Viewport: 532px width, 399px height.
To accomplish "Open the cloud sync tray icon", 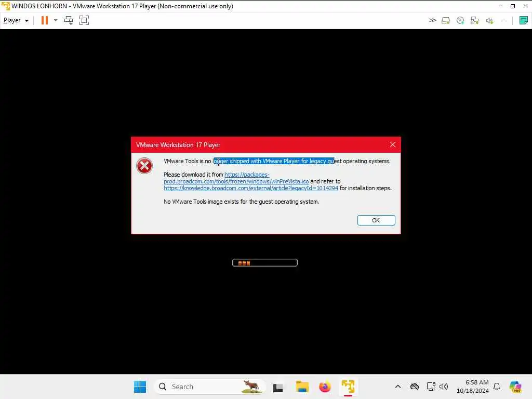I will click(414, 387).
